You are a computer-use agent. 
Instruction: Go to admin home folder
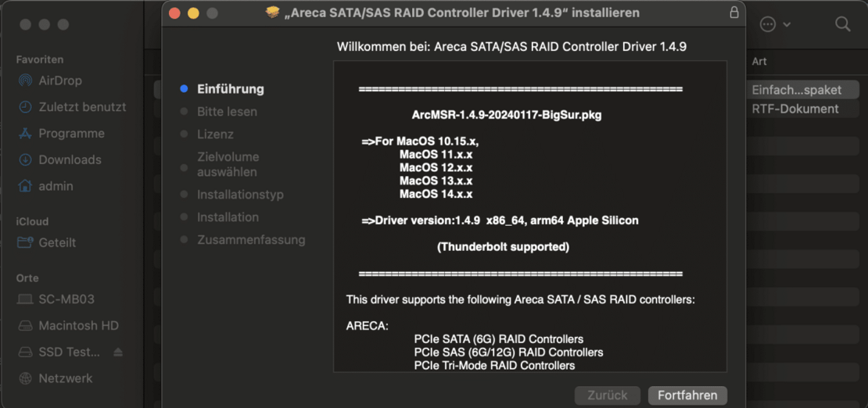56,187
